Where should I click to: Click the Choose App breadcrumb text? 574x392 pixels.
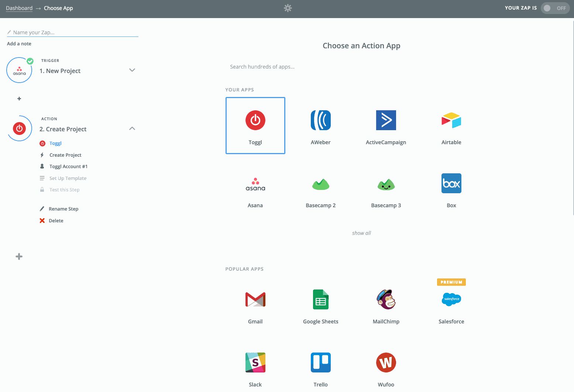pos(58,8)
